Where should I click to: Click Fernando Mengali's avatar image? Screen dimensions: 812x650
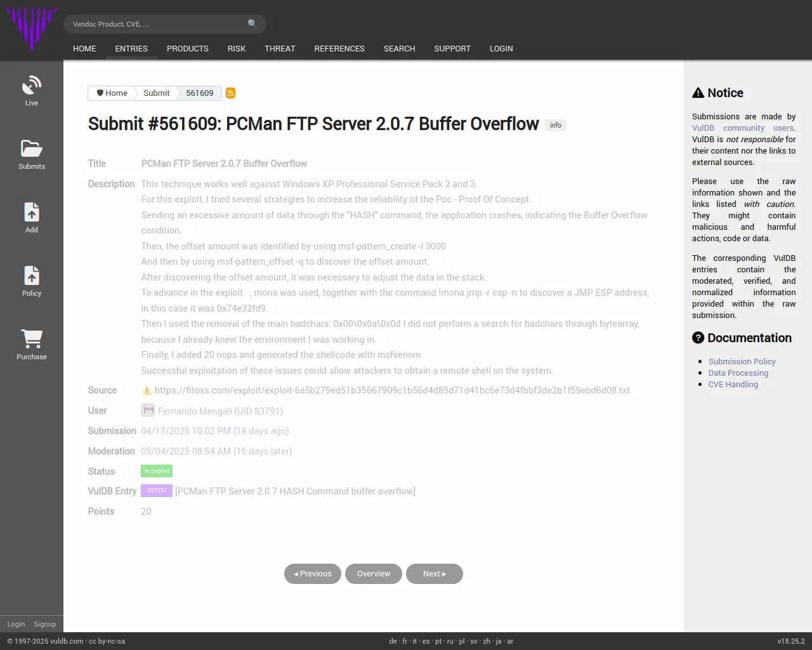[148, 411]
